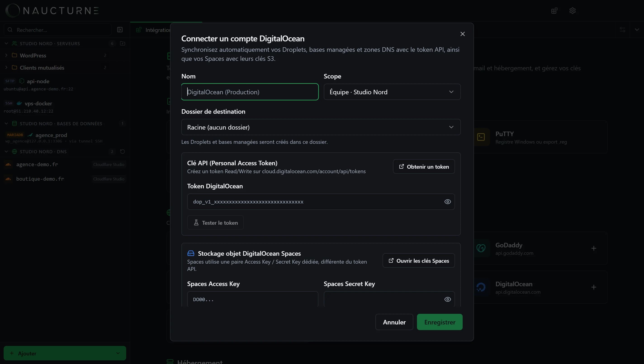Click Tester le token button
The height and width of the screenshot is (364, 644).
[215, 222]
